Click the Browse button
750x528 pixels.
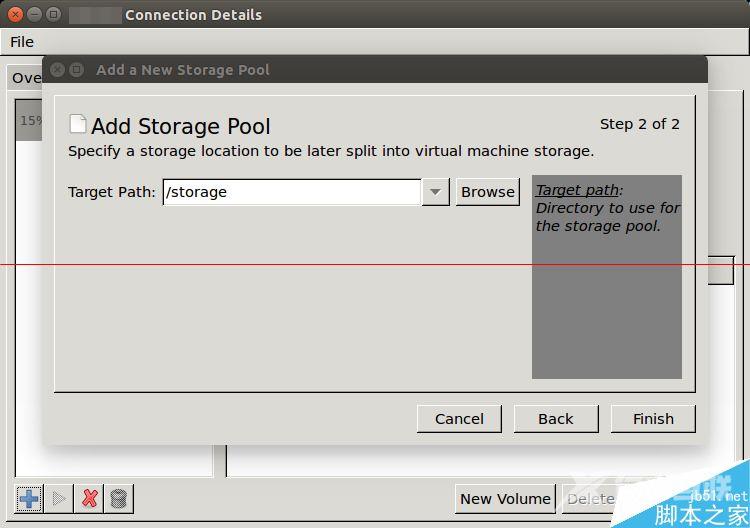coord(488,192)
